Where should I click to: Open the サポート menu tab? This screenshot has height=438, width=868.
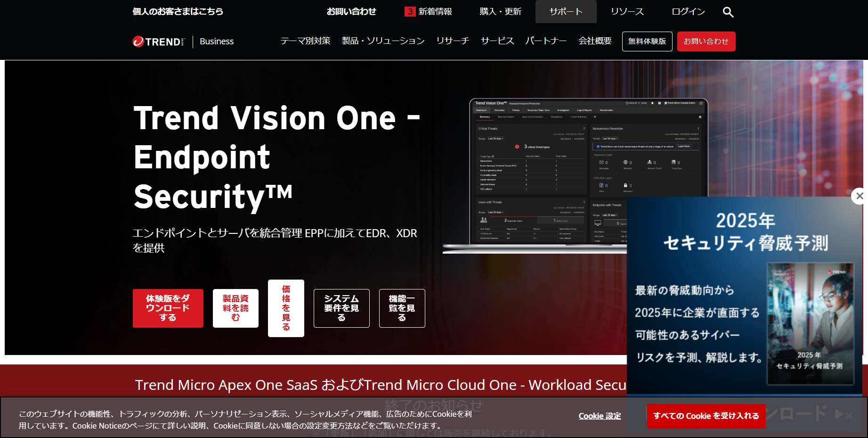coord(566,11)
